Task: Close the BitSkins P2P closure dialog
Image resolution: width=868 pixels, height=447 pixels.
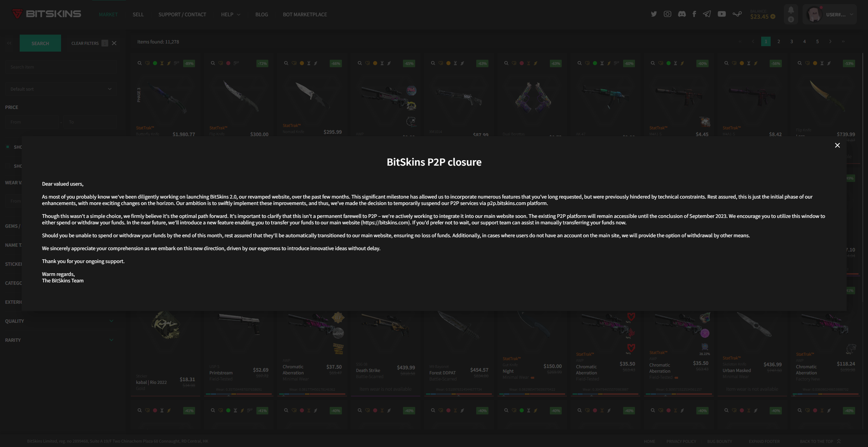Action: coord(837,145)
